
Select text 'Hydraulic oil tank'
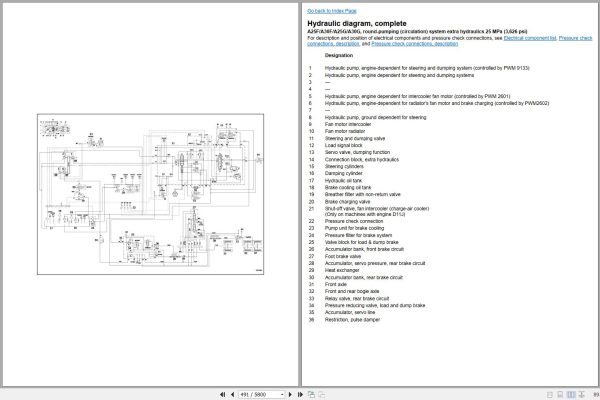343,180
